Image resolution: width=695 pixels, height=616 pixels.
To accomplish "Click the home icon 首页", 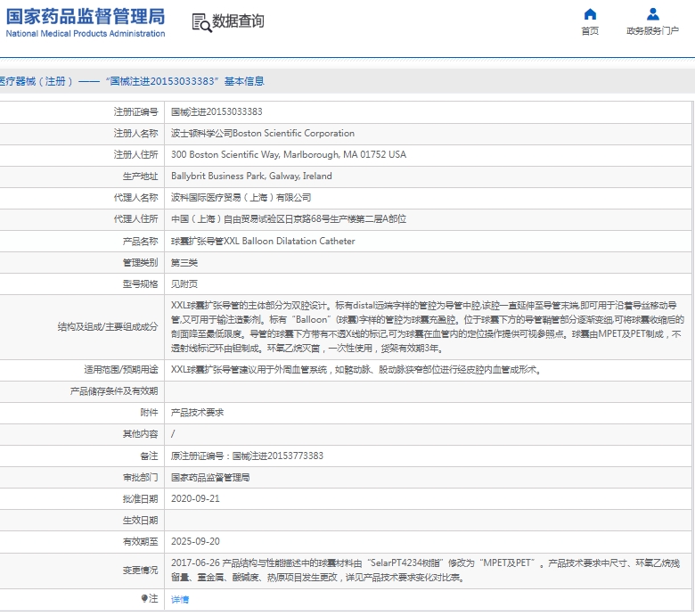I will 590,14.
